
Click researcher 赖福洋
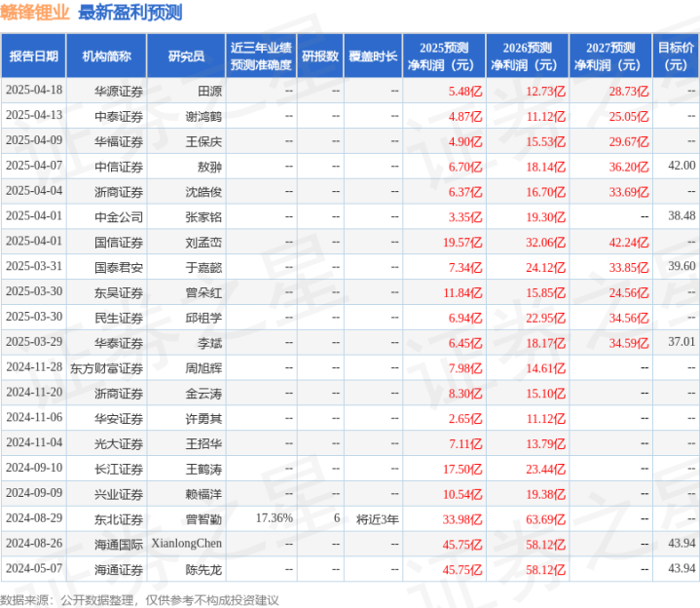tap(203, 495)
